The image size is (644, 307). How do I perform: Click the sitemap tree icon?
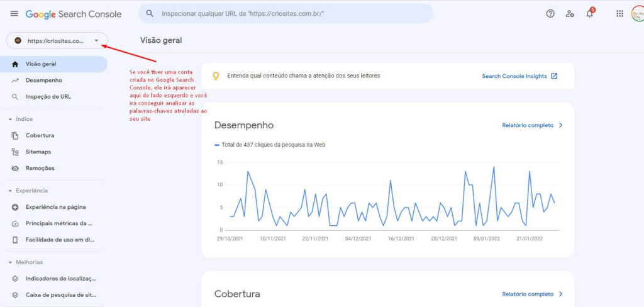(x=15, y=152)
